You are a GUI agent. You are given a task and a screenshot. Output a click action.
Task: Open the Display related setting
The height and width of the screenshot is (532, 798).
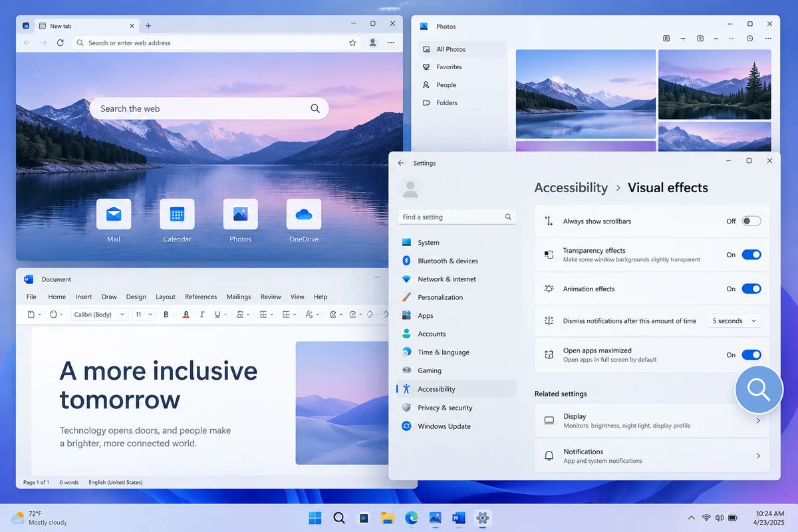point(652,420)
